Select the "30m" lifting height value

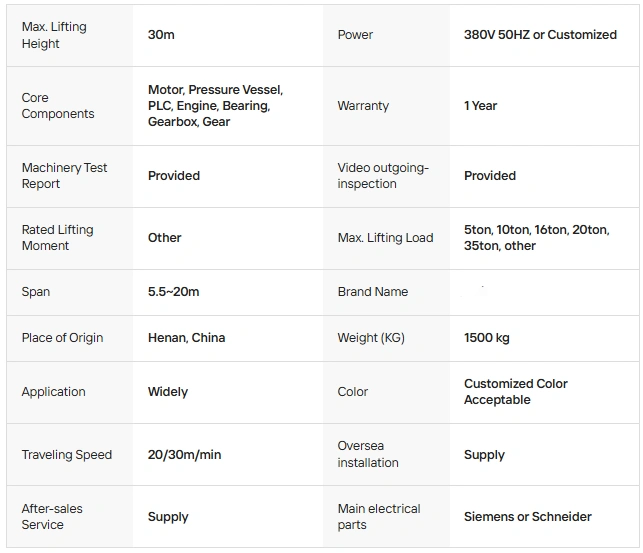[161, 35]
